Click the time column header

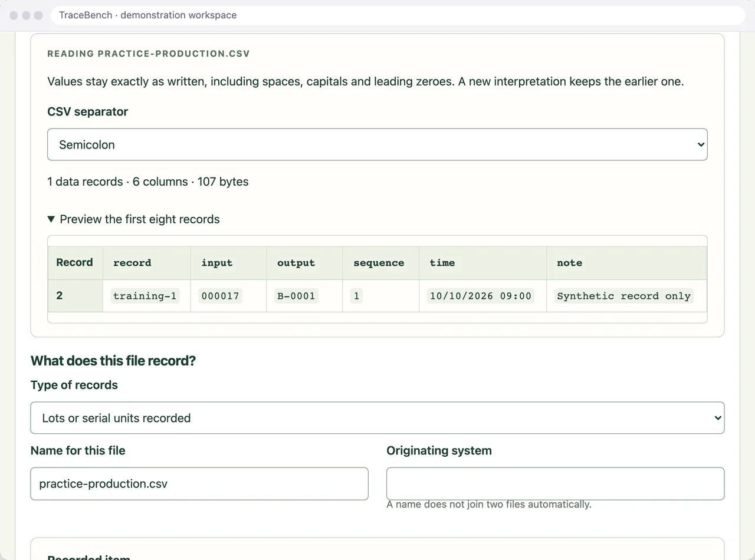(482, 263)
